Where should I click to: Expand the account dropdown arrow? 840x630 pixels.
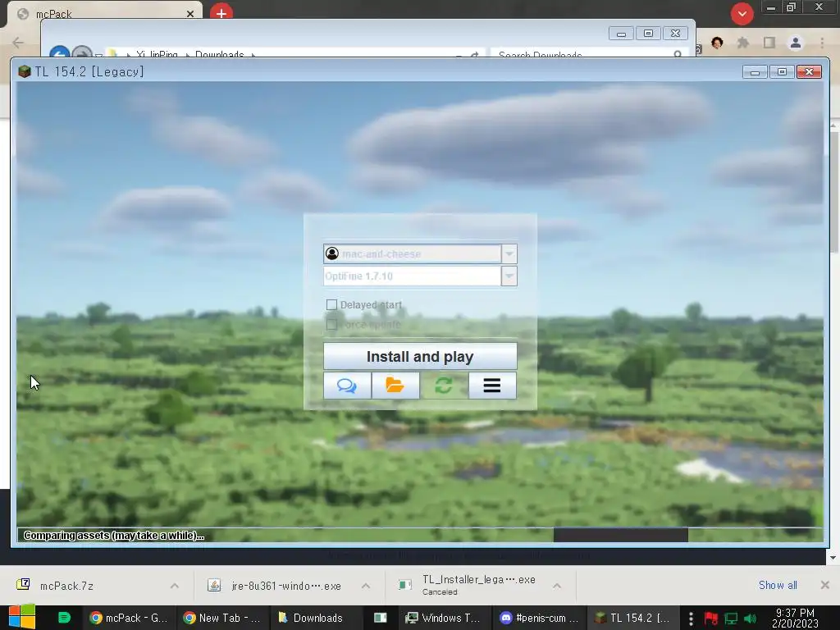pos(509,254)
